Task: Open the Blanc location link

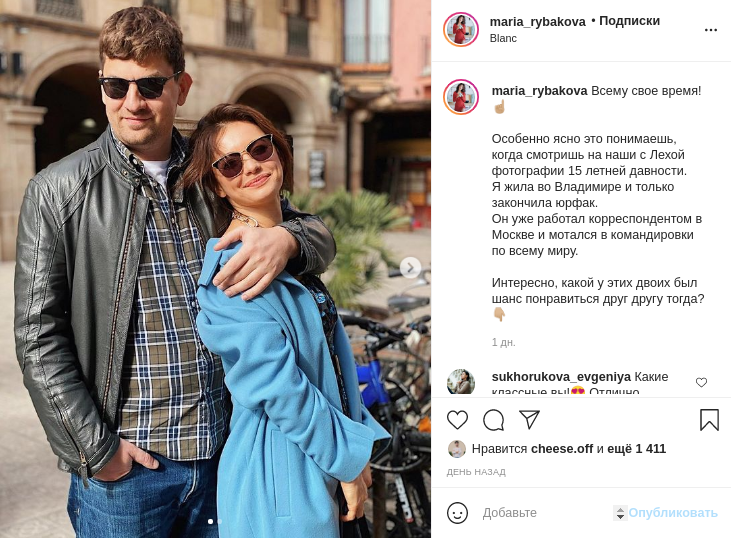Action: point(503,38)
